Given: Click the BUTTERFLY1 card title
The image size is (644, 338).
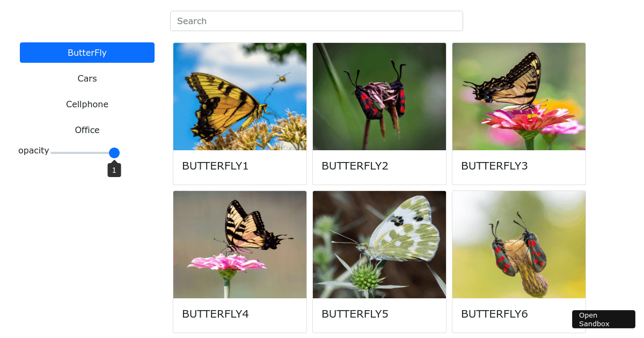Looking at the screenshot, I should pos(215,166).
